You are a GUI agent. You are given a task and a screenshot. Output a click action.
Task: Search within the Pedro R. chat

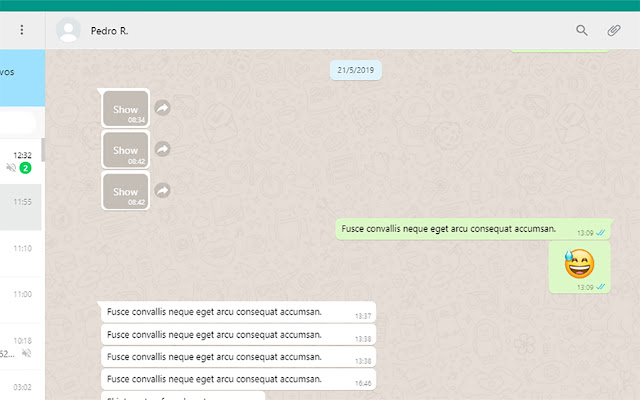click(582, 30)
